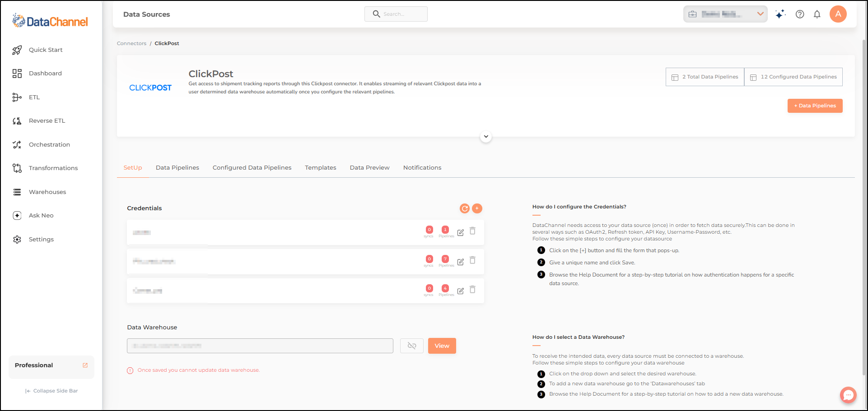868x411 pixels.
Task: Open Professional plan external link icon
Action: click(x=85, y=365)
